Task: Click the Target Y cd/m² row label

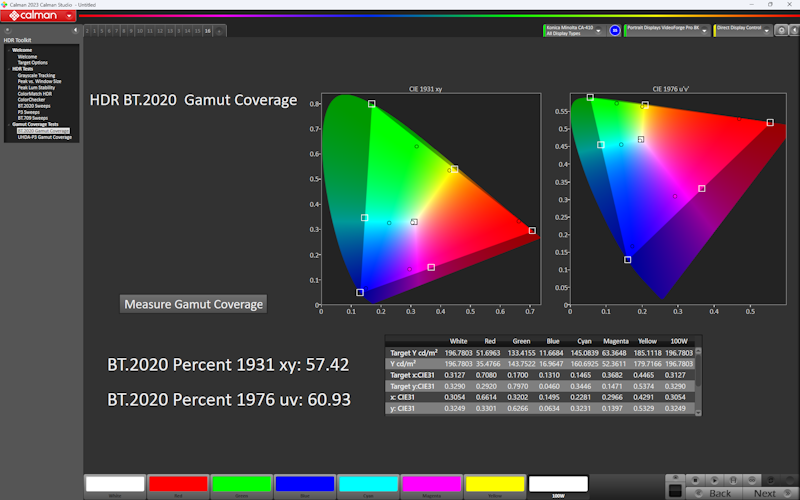Action: pos(414,353)
